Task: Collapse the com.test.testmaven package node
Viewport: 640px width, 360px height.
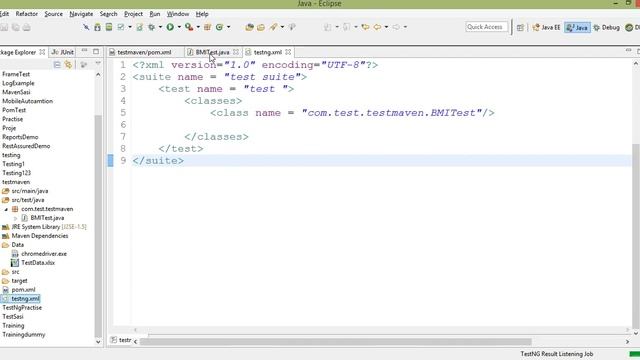Action: [x=6, y=209]
